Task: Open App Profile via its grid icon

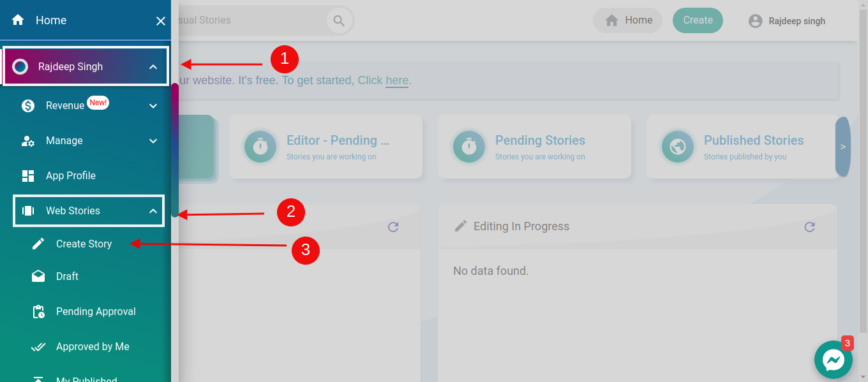Action: [27, 175]
